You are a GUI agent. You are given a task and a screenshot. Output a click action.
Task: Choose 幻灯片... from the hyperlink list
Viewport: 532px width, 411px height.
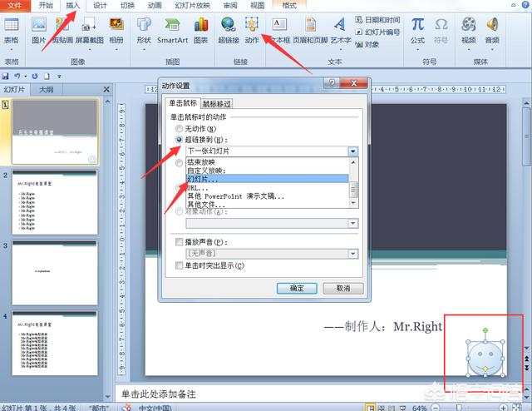click(x=268, y=179)
